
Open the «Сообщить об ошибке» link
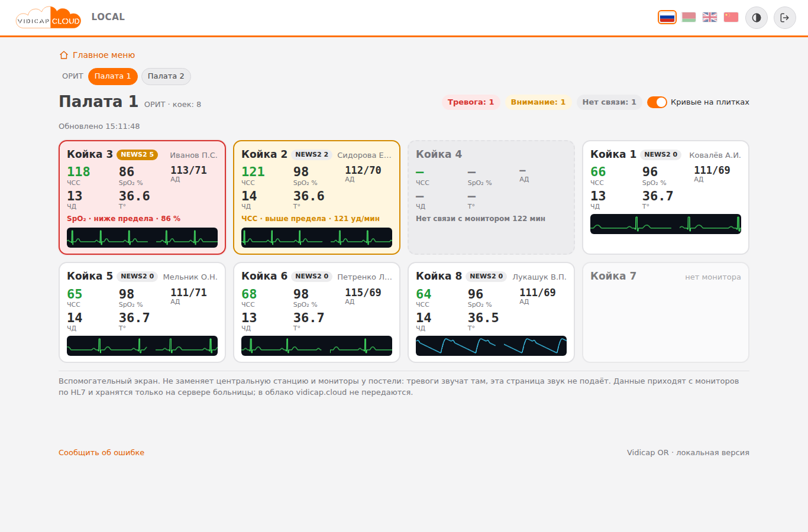tap(102, 453)
